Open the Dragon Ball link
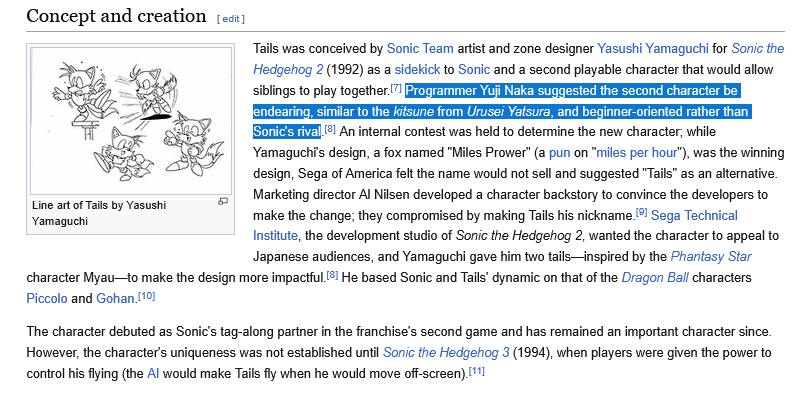The height and width of the screenshot is (397, 806). 655,278
